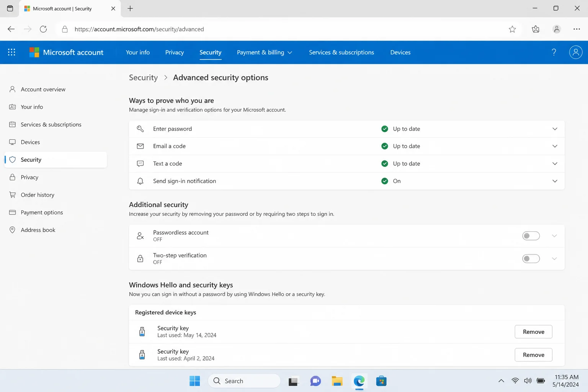The height and width of the screenshot is (392, 588).
Task: Remove security key last used April 2
Action: pyautogui.click(x=533, y=355)
